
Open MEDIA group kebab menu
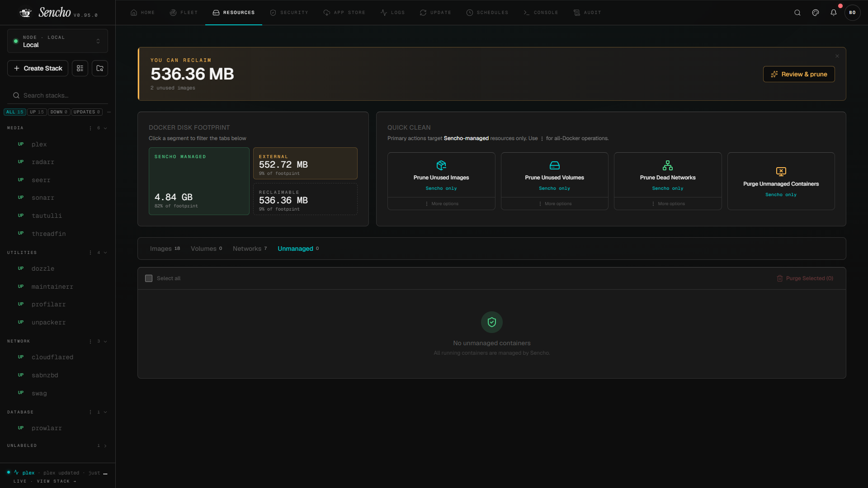point(90,128)
